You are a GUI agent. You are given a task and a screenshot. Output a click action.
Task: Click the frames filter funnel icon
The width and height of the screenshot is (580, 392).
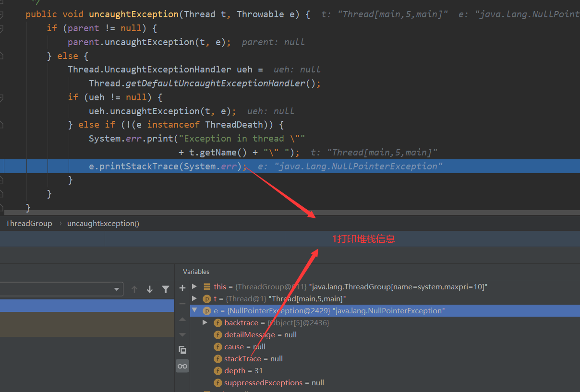click(166, 289)
